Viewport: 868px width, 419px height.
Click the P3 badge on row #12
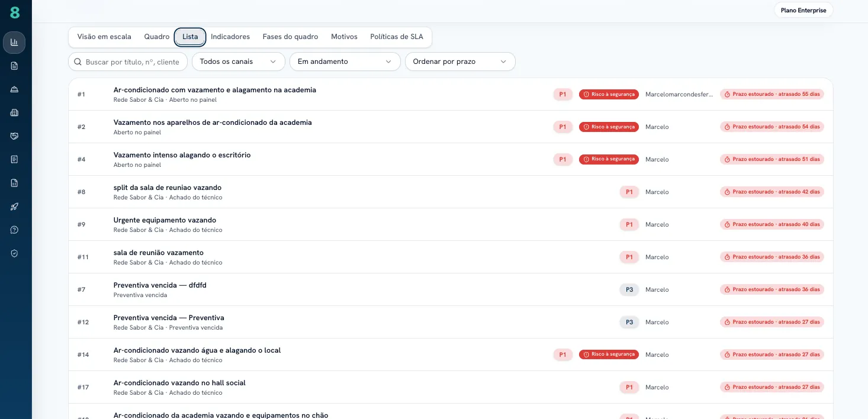(x=629, y=322)
